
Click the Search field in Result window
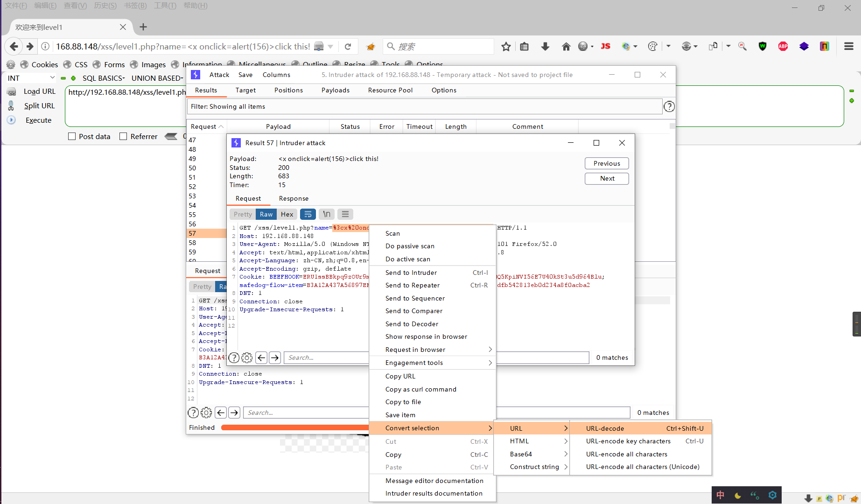327,358
